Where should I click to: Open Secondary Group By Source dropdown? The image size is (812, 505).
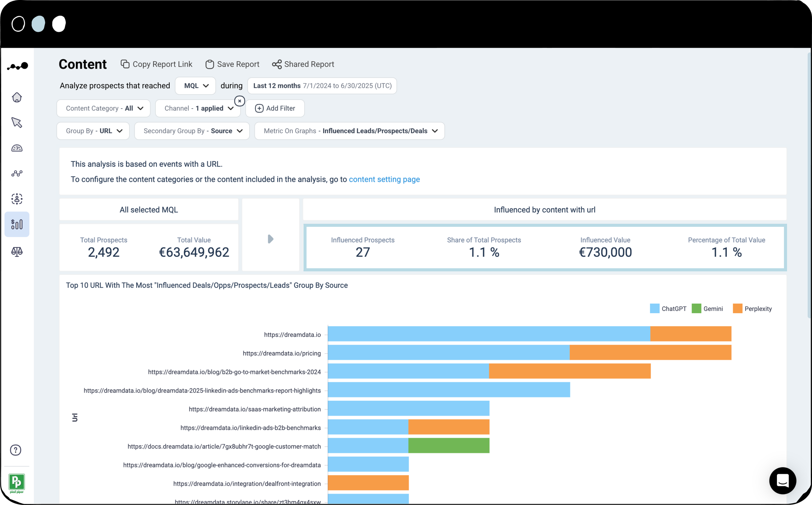tap(192, 131)
